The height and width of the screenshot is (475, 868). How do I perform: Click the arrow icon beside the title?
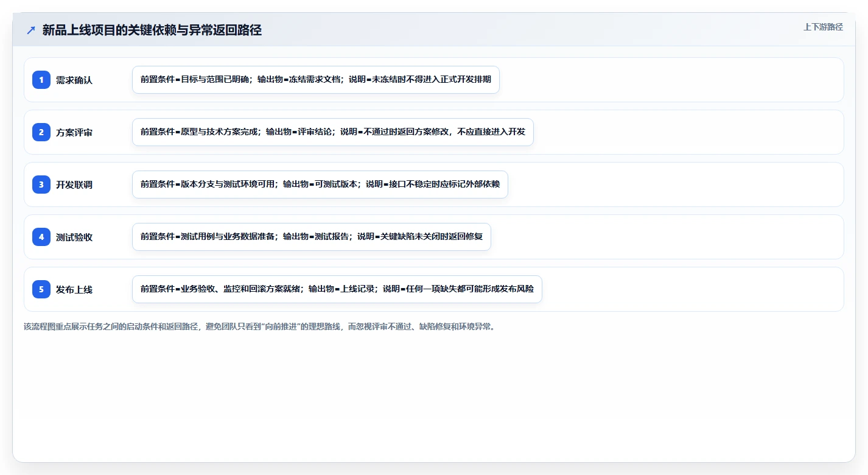[31, 30]
